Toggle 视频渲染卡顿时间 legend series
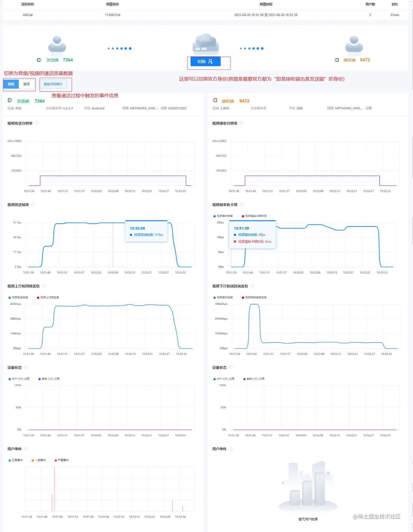Viewport: 413px width, 532px height. (254, 216)
